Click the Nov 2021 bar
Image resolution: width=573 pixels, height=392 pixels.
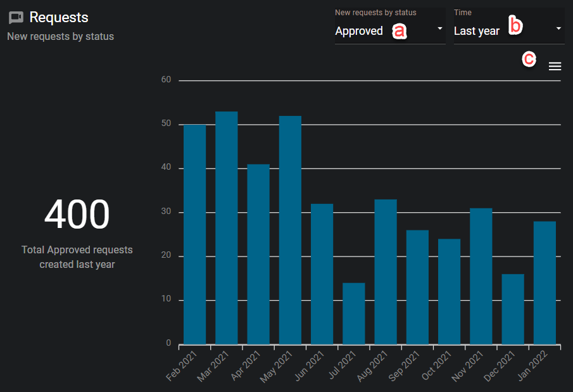[481, 276]
